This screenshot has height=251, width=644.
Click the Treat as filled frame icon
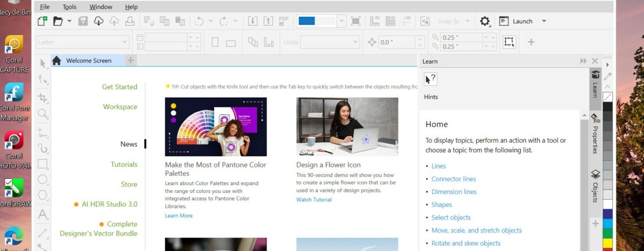[x=509, y=42]
